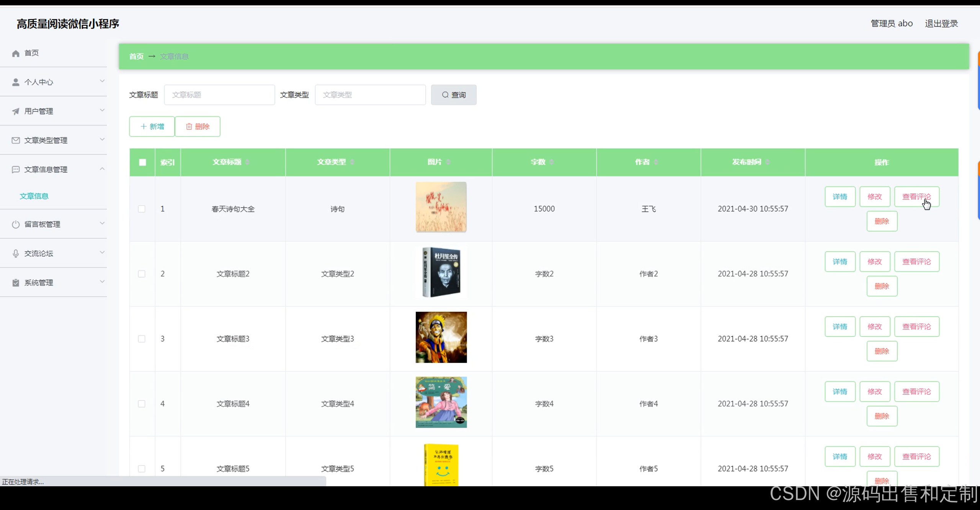Click the power icon beside 留言板管理
980x510 pixels.
[x=16, y=224]
